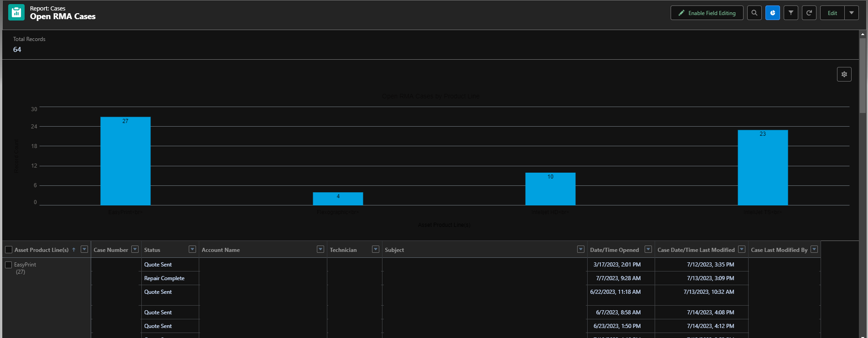The image size is (868, 338).
Task: Select the EasyPrint group checkbox
Action: coord(9,265)
